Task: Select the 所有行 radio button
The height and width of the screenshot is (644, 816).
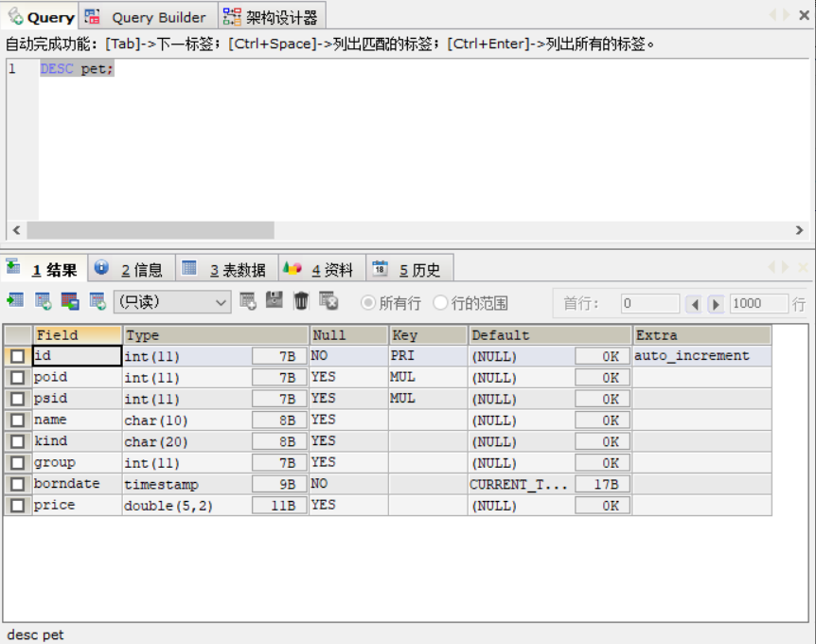Action: click(368, 302)
